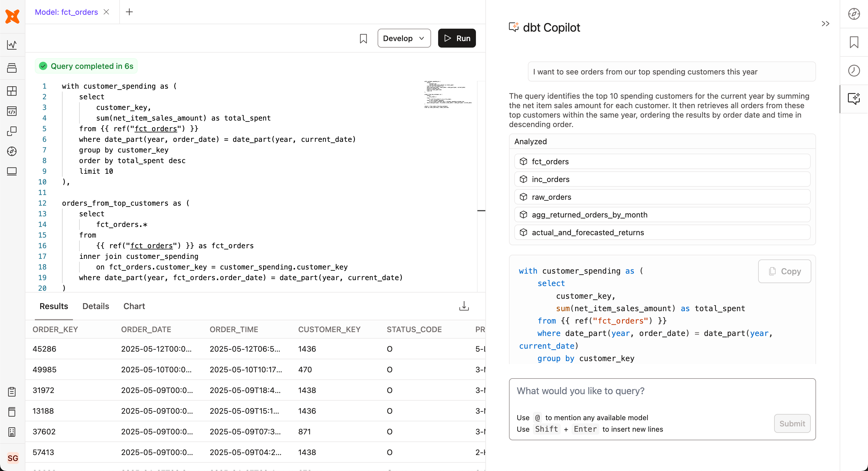Run the query

[456, 38]
